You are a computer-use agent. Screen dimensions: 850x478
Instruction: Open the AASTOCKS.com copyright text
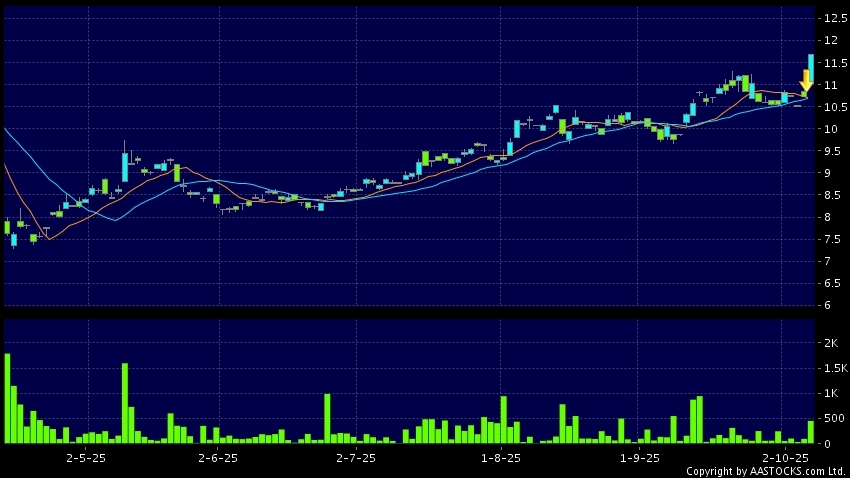765,471
